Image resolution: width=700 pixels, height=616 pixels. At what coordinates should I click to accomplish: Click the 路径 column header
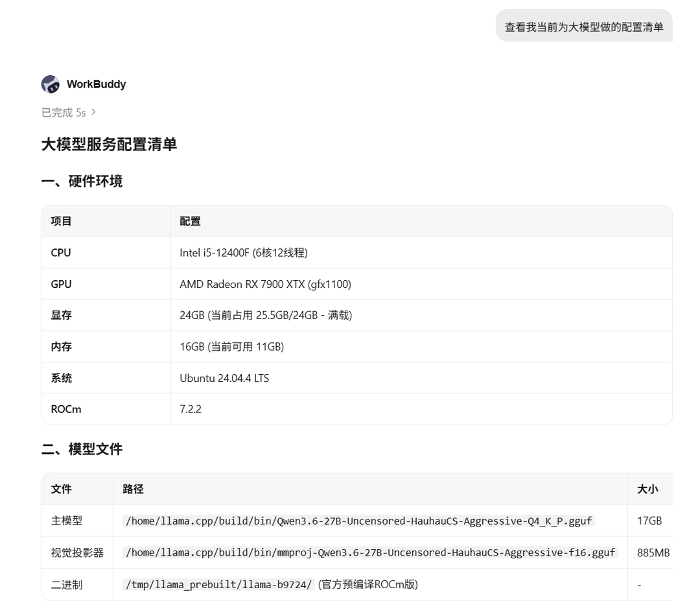(133, 489)
